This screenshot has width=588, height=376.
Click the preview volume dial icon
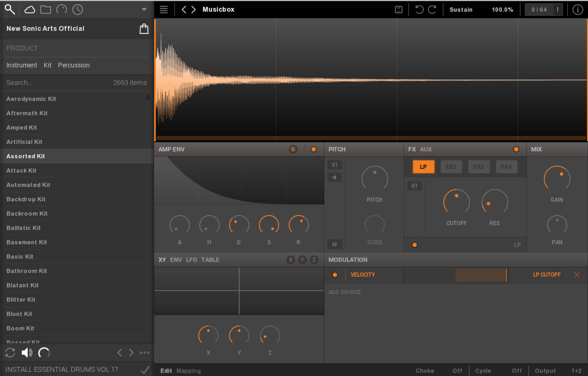click(x=44, y=353)
